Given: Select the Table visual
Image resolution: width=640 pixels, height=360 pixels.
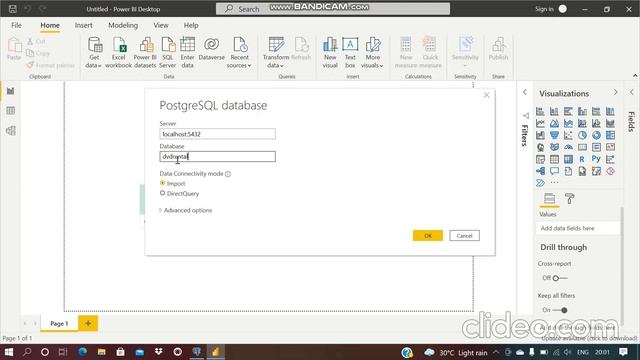Looking at the screenshot, I should 554,159.
